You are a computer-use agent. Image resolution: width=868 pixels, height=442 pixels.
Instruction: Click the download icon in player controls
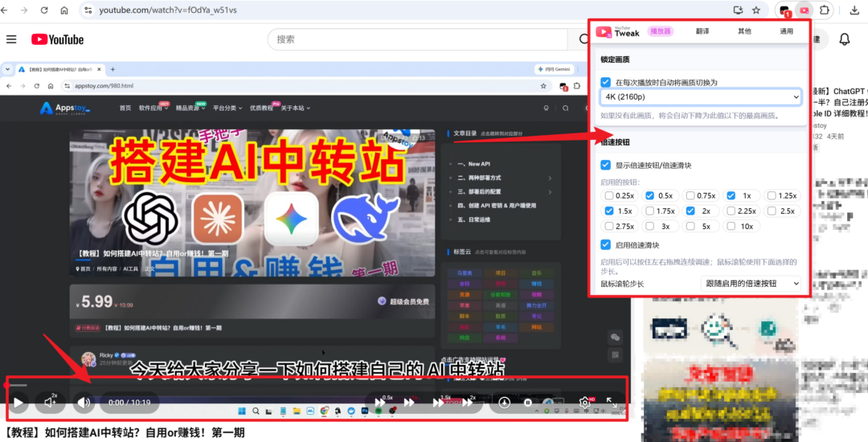(x=504, y=403)
